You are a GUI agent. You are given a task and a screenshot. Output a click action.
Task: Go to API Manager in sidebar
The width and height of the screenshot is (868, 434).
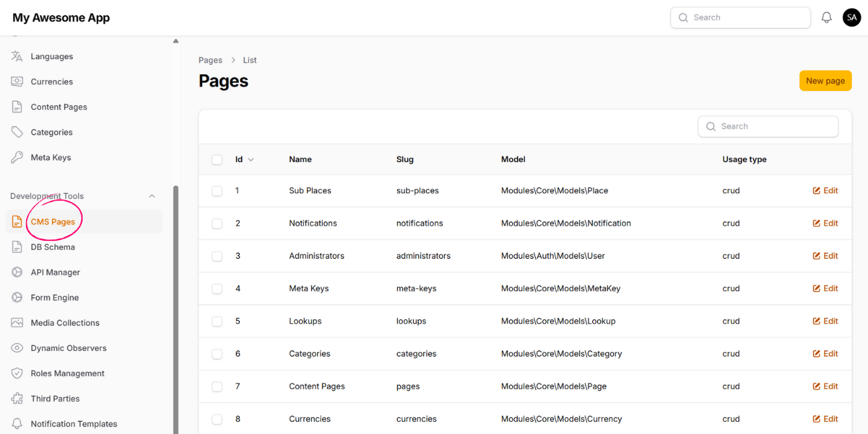click(x=55, y=273)
